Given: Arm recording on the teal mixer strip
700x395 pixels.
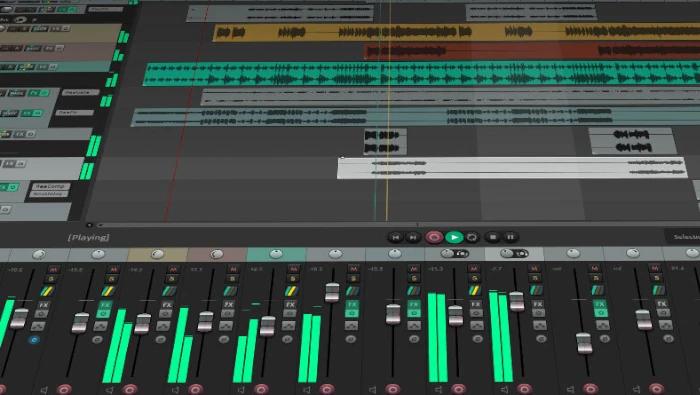Looking at the screenshot, I should pos(262,389).
